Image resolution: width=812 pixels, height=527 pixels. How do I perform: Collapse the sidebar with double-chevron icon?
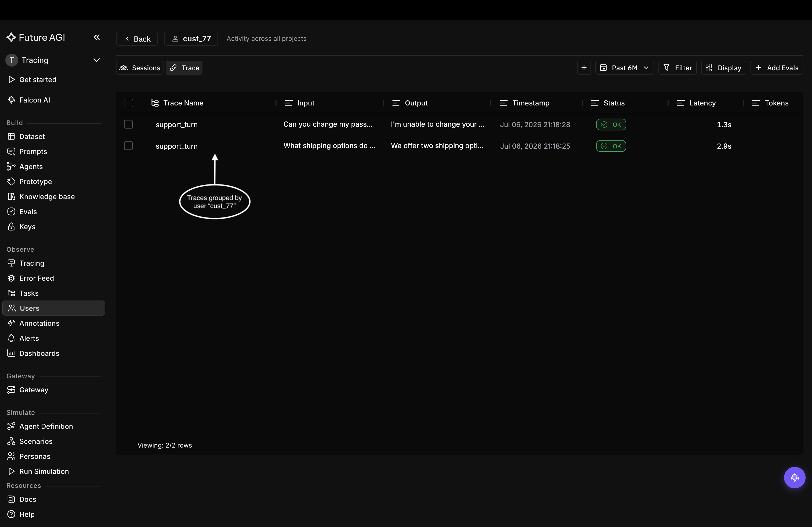(97, 37)
